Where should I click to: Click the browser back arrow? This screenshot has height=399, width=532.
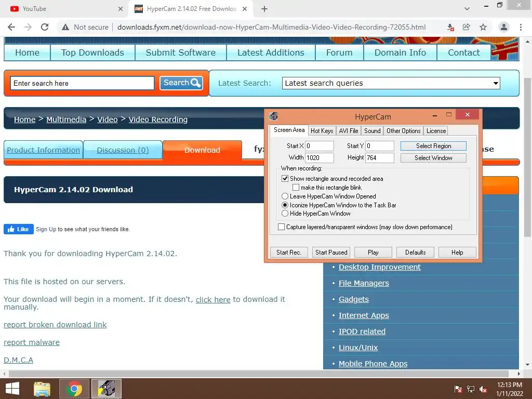(x=11, y=27)
